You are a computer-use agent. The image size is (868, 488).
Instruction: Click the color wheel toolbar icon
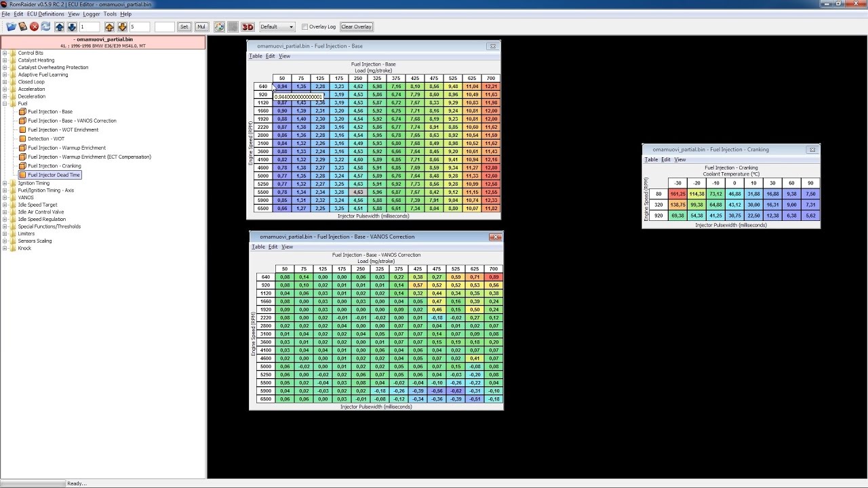(x=219, y=26)
